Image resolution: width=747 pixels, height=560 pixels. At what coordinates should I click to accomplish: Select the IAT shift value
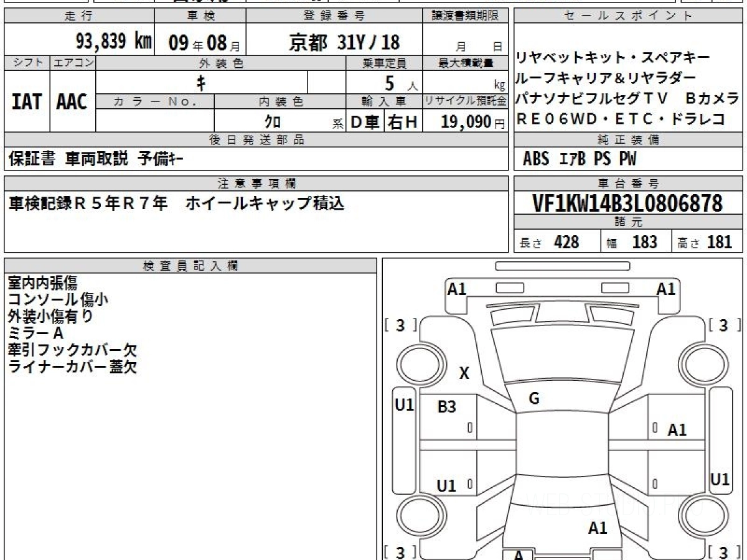coord(27,102)
